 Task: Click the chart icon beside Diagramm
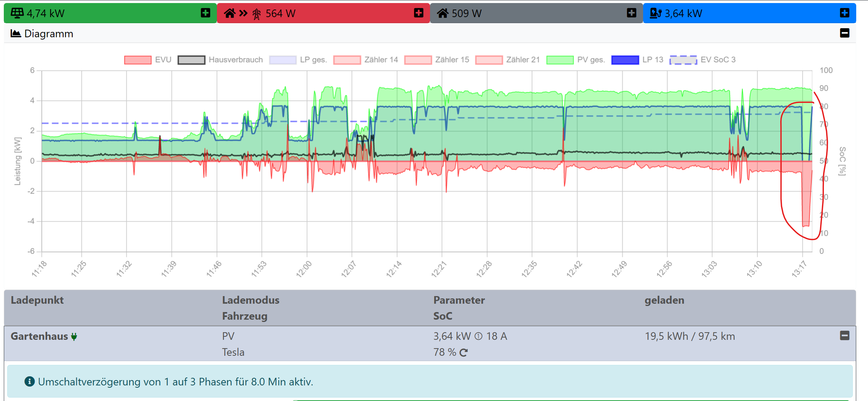(16, 33)
